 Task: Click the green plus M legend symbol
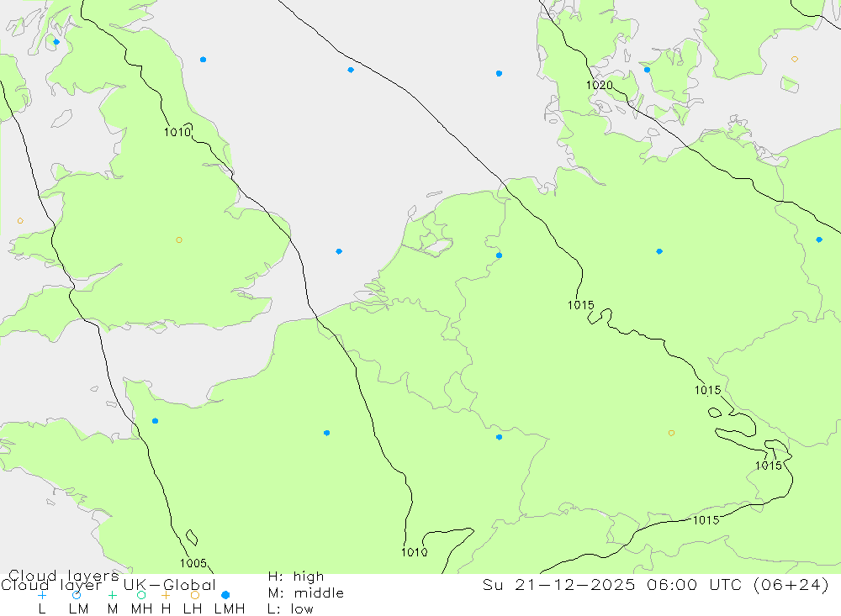click(112, 595)
